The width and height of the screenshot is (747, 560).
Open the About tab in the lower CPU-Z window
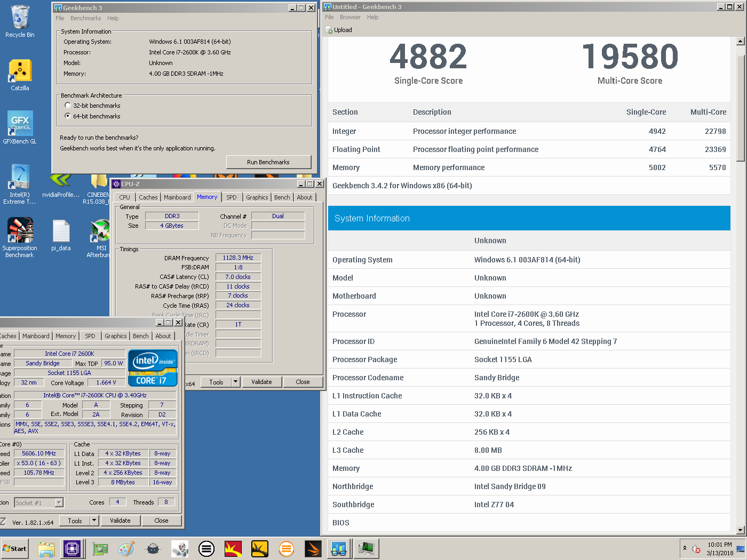163,336
